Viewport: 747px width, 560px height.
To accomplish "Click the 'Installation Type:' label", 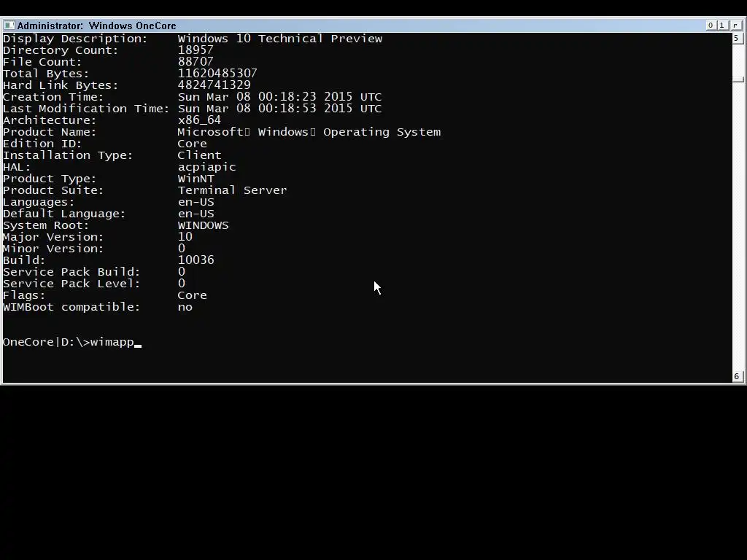I will 68,155.
